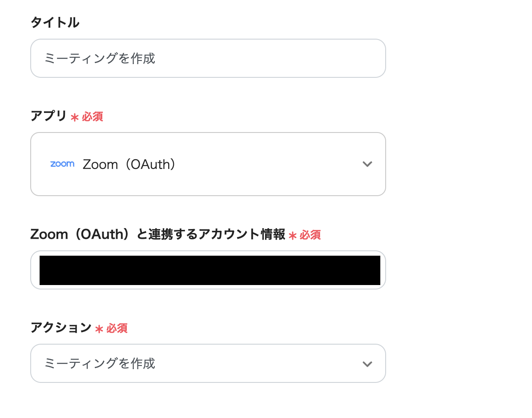Image resolution: width=532 pixels, height=418 pixels.
Task: Click the chevron arrow in the アプリ dropdown
Action: tap(367, 164)
